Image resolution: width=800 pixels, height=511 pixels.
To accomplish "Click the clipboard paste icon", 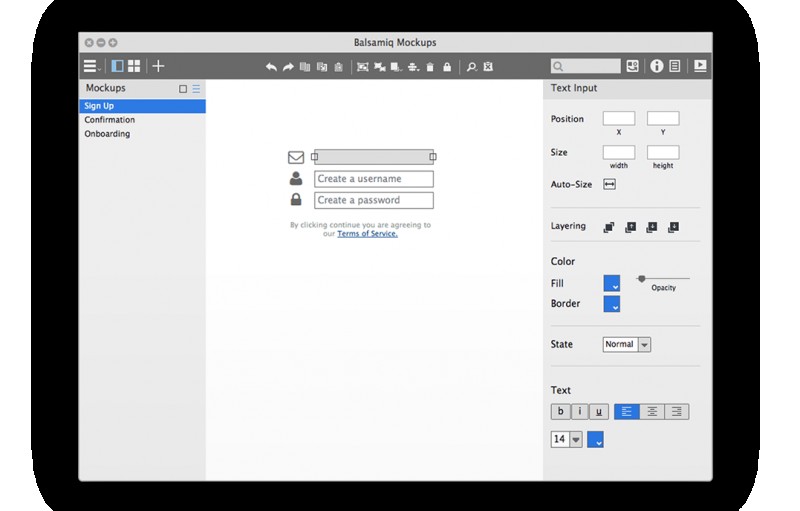I will coord(338,67).
